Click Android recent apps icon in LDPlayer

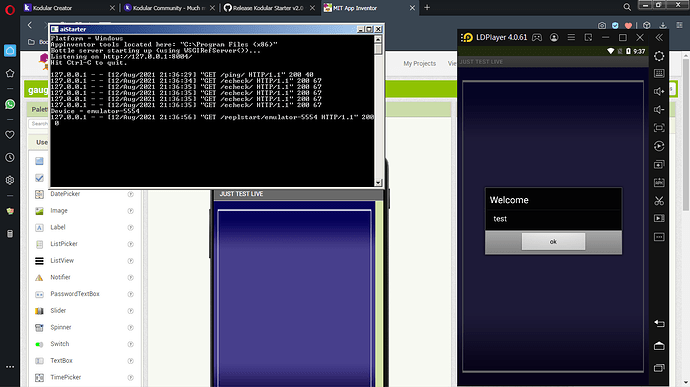pyautogui.click(x=659, y=368)
